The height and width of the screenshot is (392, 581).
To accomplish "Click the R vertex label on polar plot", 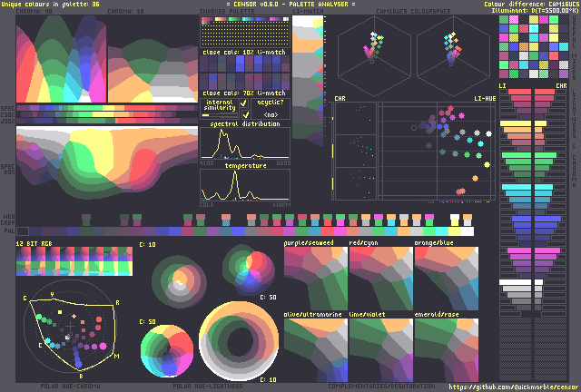I will point(117,303).
